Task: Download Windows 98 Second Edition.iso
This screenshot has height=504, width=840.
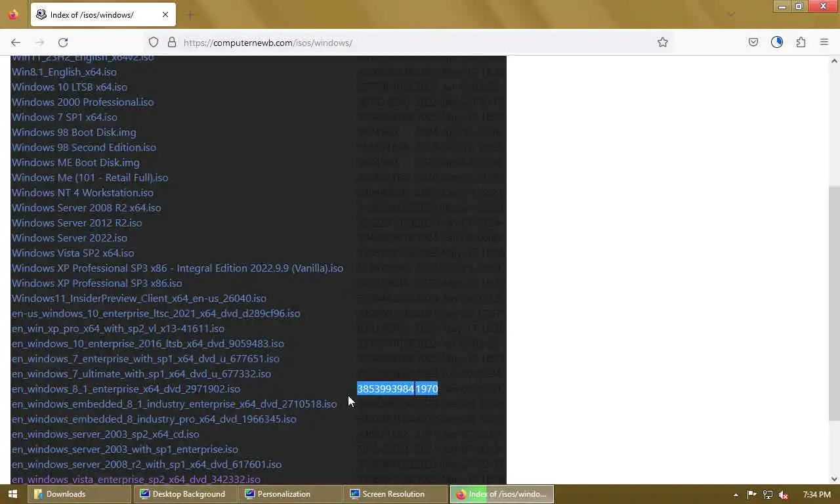Action: (83, 147)
